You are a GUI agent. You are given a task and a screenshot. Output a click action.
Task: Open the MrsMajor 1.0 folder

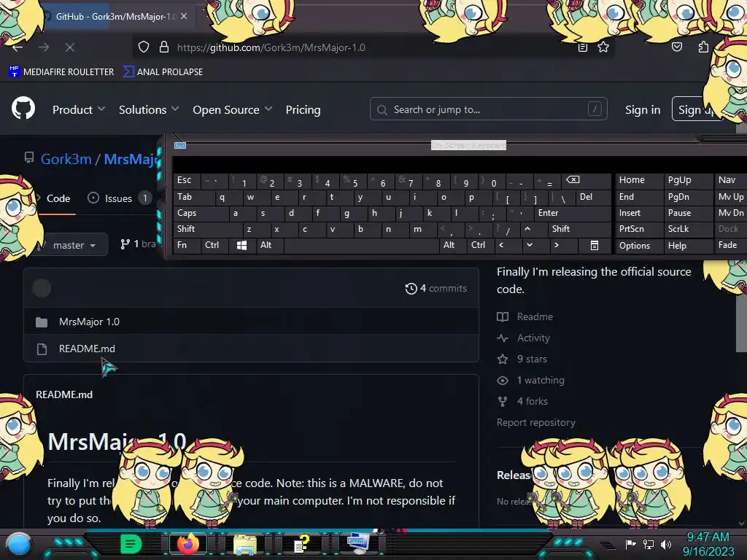89,322
